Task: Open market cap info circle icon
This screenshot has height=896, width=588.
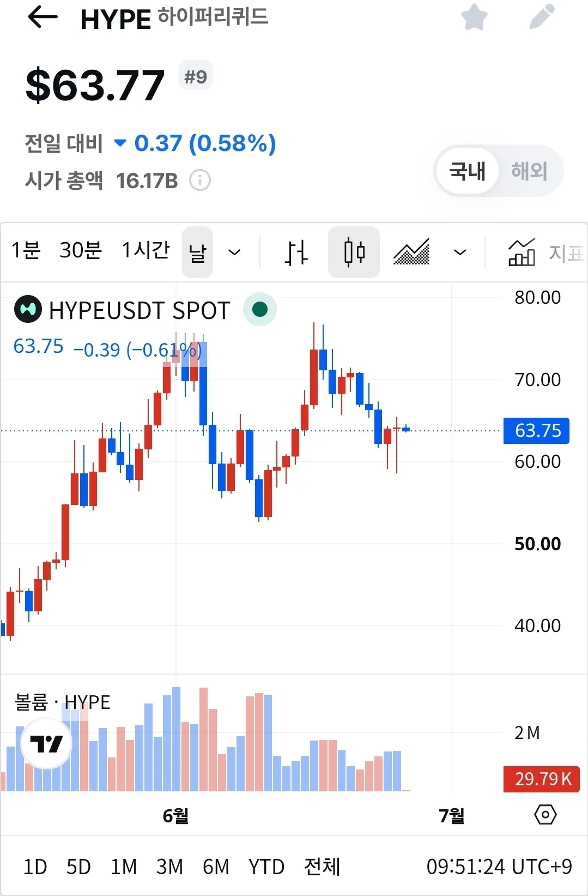Action: [200, 180]
